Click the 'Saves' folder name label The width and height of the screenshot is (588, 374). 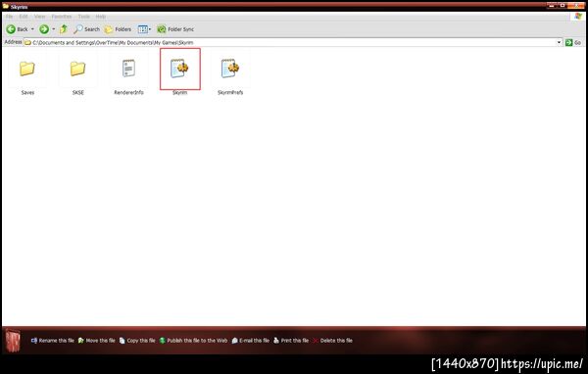(27, 92)
